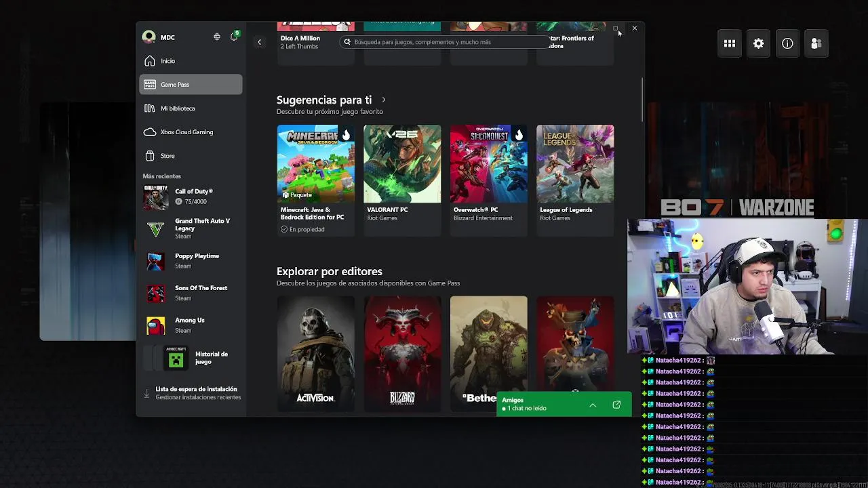Open Among Us from recents
This screenshot has height=488, width=868.
[191, 325]
